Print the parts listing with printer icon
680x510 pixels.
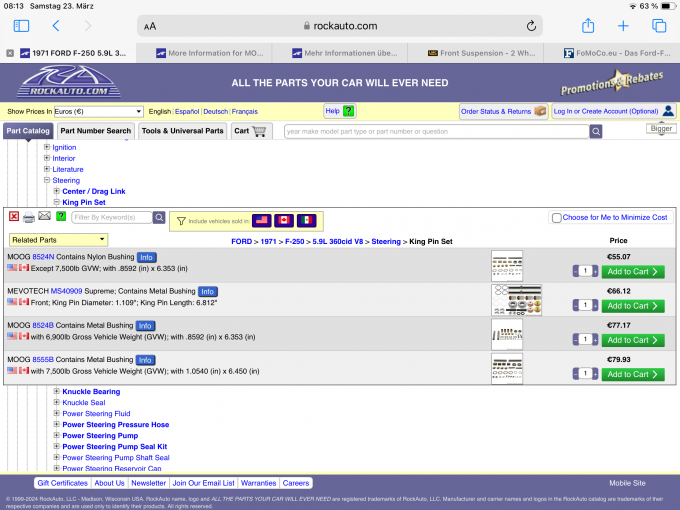pos(29,217)
